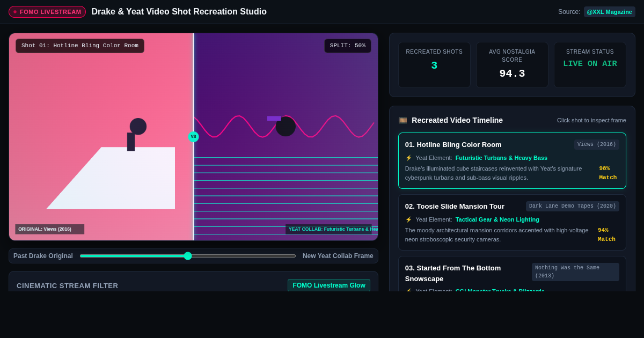Click the Yeat collab neon frame half
Viewport: 644px width, 338px height.
[x=286, y=137]
